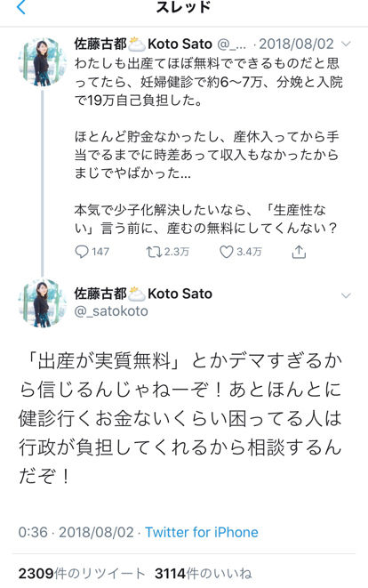368x588 pixels.
Task: Tap the スレッド title header
Action: coord(184,7)
